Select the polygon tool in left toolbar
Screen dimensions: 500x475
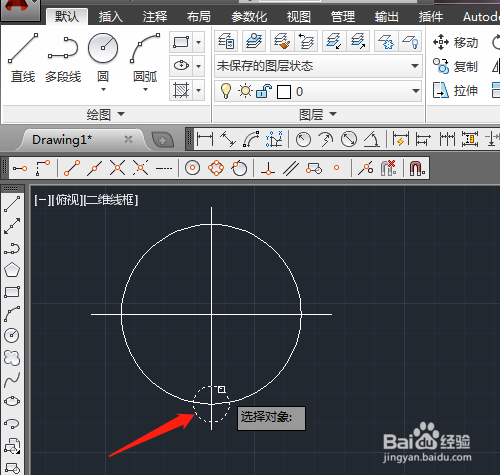tap(12, 270)
